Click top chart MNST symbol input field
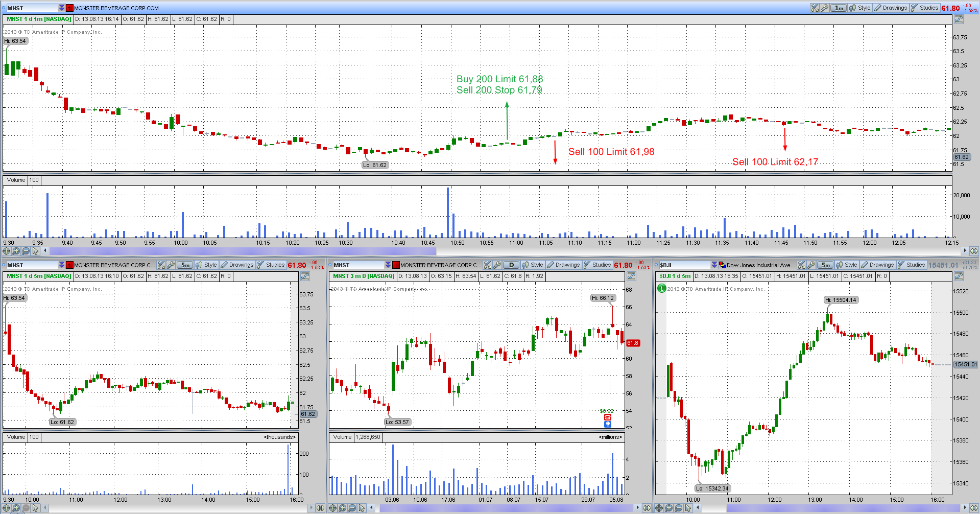The width and height of the screenshot is (980, 514). 32,8
